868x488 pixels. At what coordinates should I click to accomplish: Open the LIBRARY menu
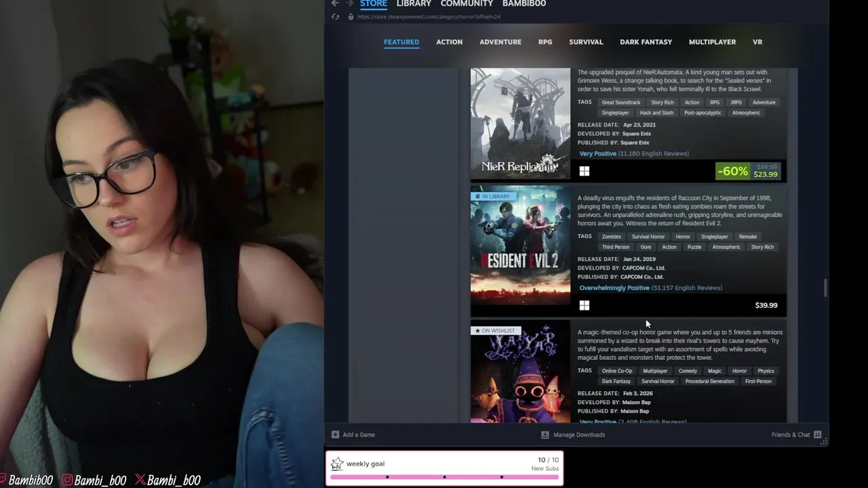tap(414, 3)
